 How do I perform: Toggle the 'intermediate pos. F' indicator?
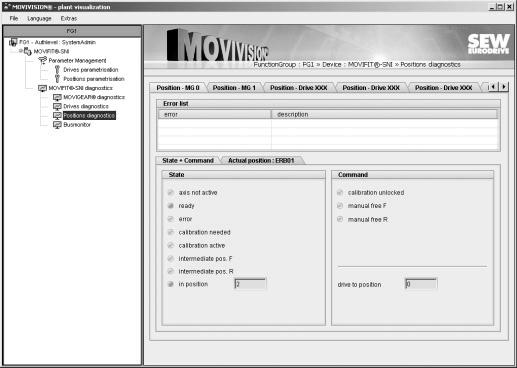171,258
